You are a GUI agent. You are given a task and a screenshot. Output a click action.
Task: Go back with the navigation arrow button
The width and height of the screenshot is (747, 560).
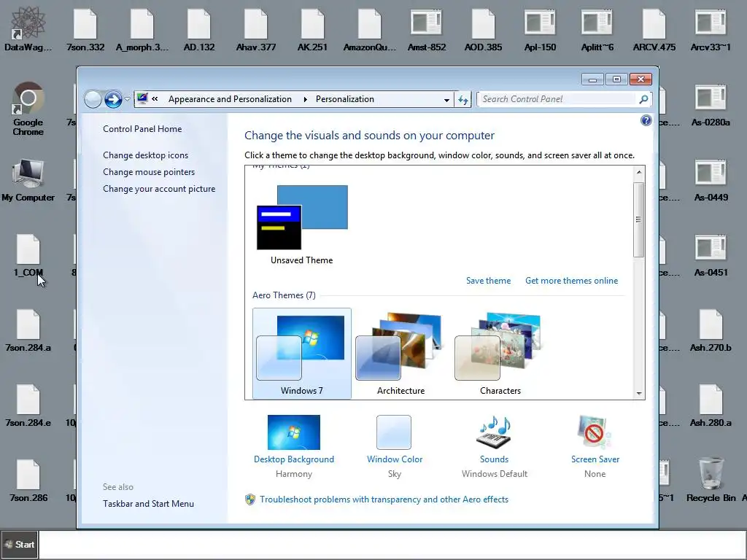click(93, 99)
